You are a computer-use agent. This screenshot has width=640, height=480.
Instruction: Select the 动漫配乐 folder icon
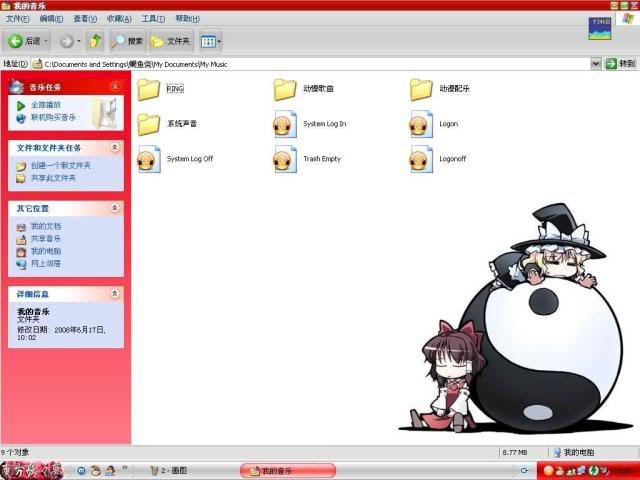coord(421,89)
